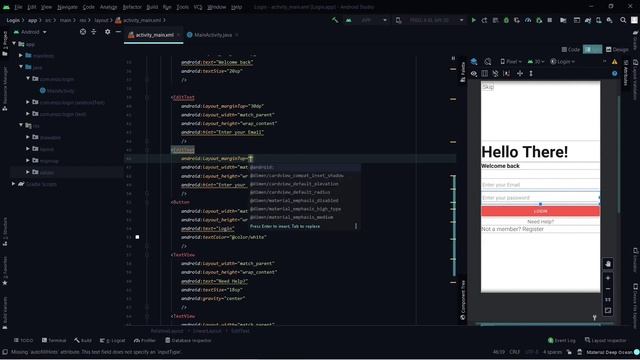The height and width of the screenshot is (360, 640).
Task: Open the Database Inspector tool window
Action: coord(188,340)
